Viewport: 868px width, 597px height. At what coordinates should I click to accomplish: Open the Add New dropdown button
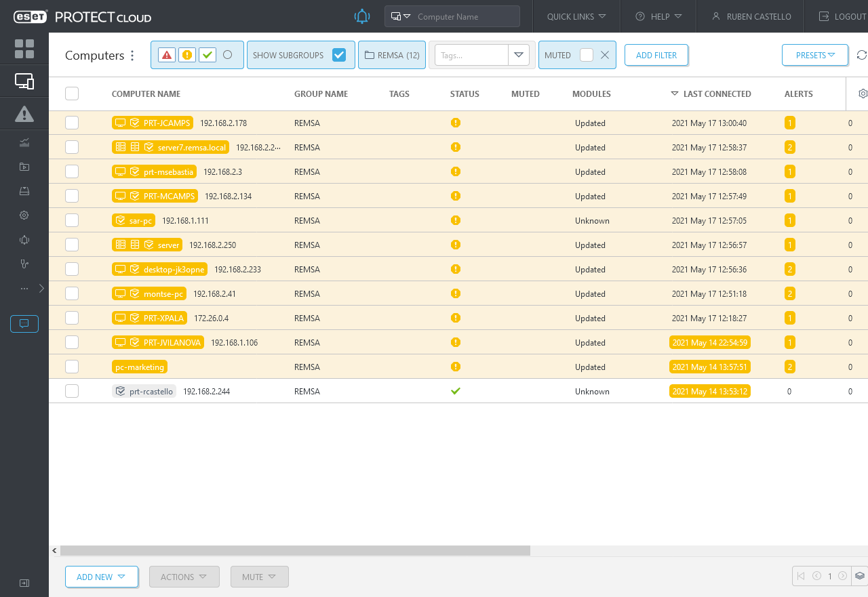pos(102,577)
